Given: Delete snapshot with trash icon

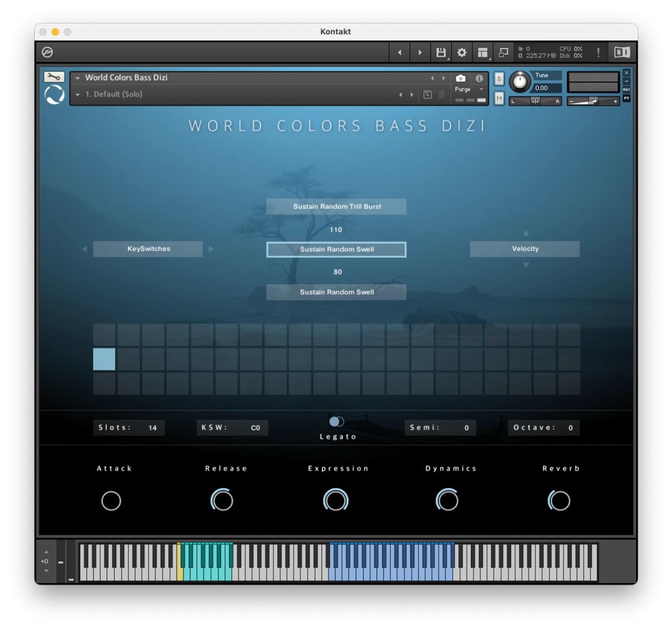Looking at the screenshot, I should tap(441, 95).
